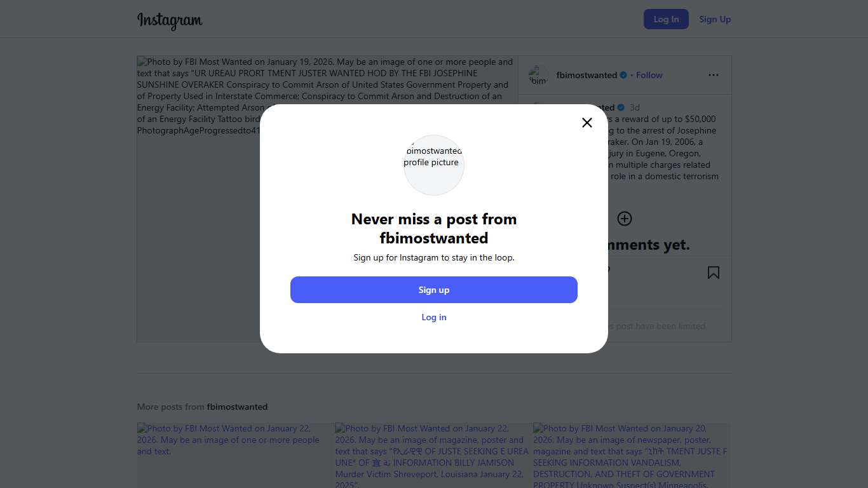The width and height of the screenshot is (868, 488).
Task: Click the fbimostwanted avatar in post header
Action: coord(538,75)
